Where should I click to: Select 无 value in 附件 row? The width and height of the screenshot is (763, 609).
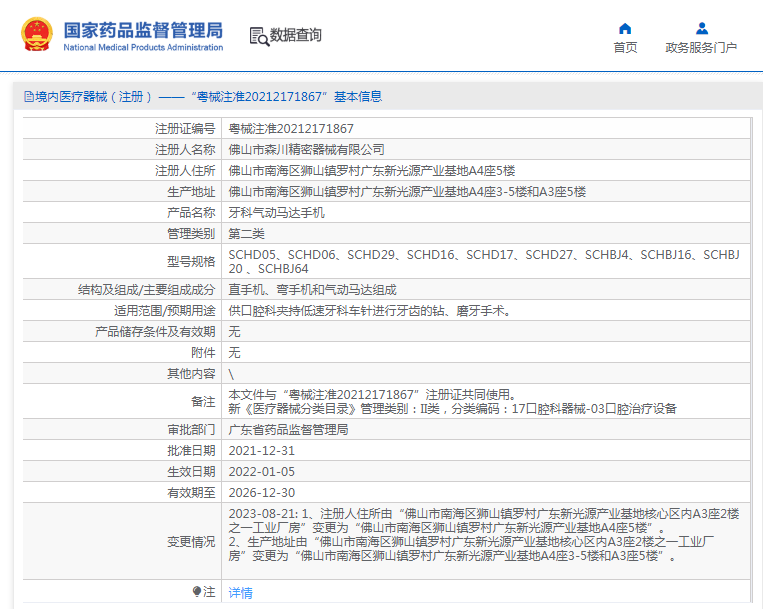(x=235, y=353)
